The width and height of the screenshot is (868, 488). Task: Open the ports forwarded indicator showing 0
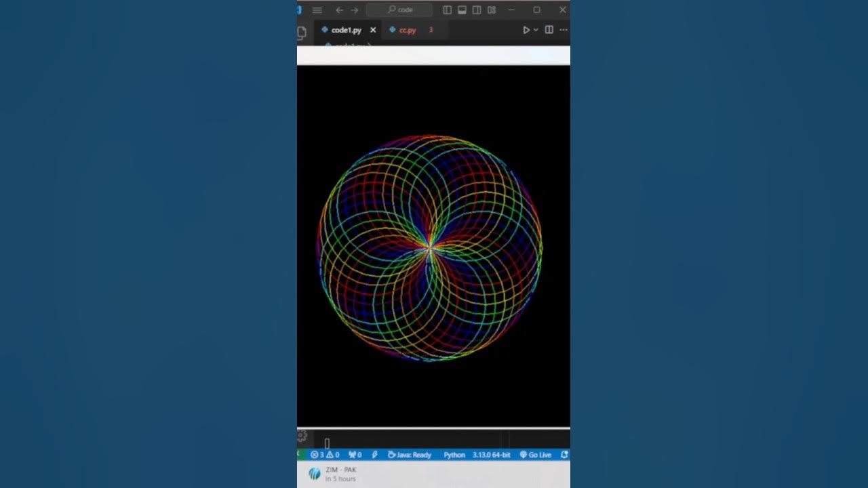[355, 455]
